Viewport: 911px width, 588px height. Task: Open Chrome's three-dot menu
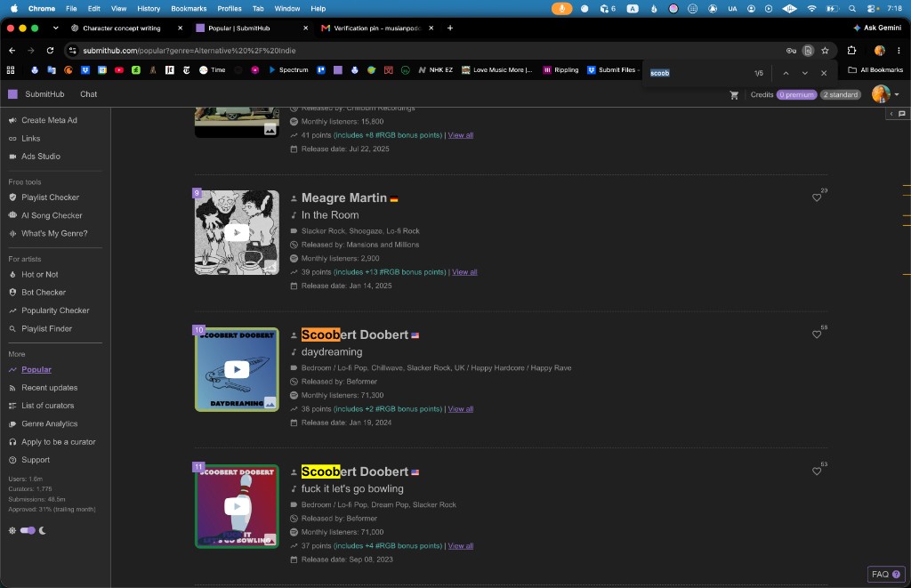899,51
